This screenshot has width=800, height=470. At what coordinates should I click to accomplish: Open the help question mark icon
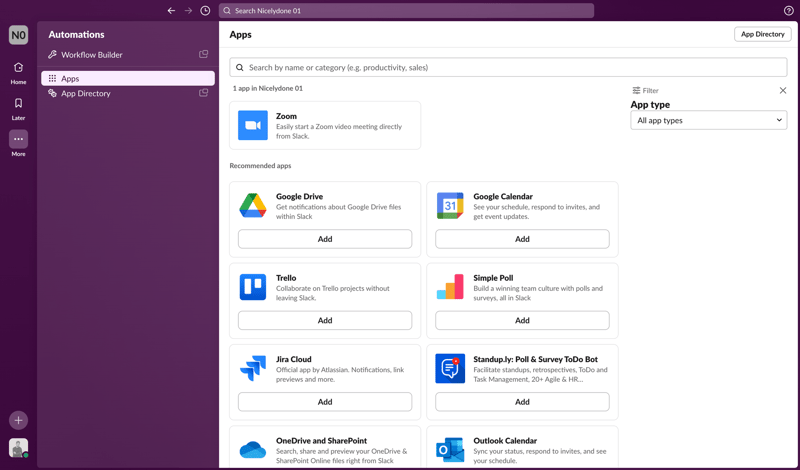click(788, 11)
